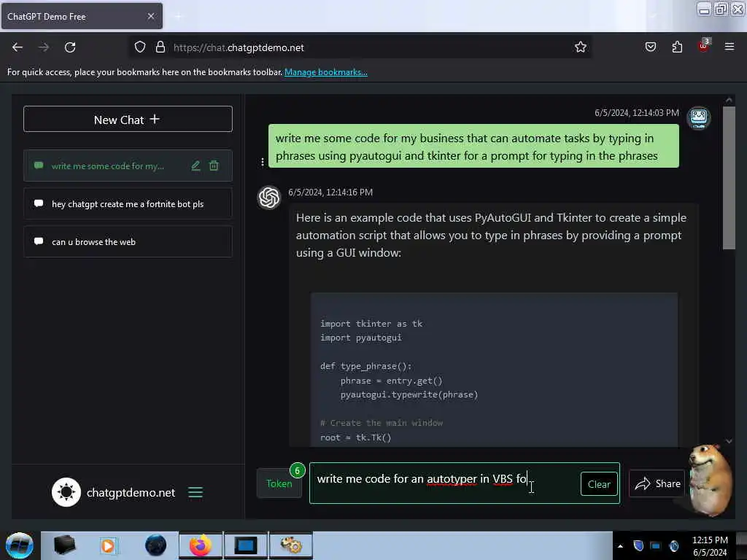Click the user avatar icon by message
The image size is (747, 560).
(x=698, y=117)
